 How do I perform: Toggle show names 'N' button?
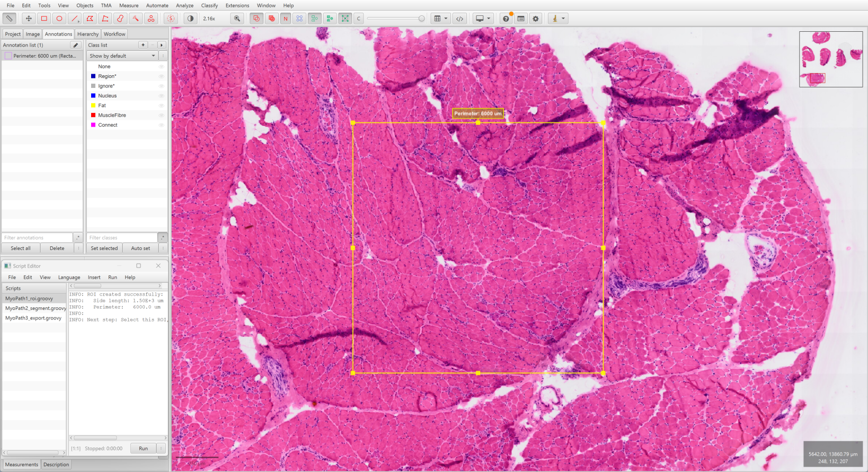[286, 19]
